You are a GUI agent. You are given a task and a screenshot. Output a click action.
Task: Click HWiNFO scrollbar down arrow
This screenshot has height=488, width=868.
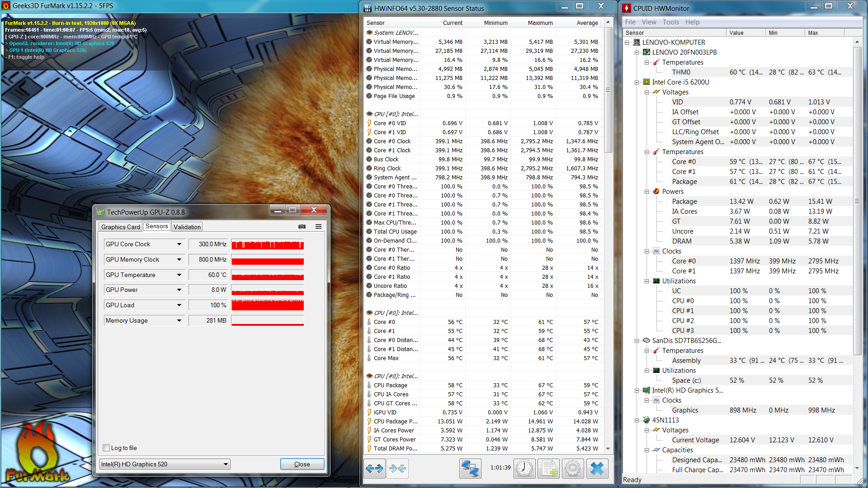[608, 449]
